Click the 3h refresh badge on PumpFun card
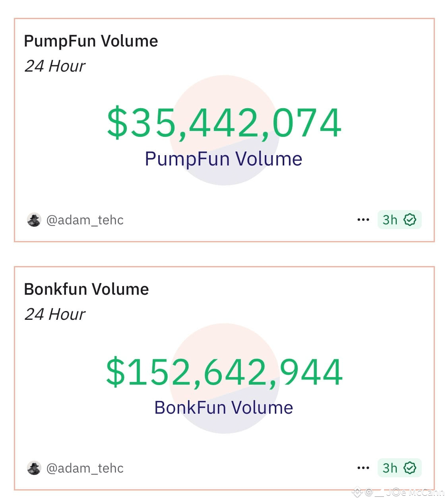The width and height of the screenshot is (448, 502). tap(400, 220)
